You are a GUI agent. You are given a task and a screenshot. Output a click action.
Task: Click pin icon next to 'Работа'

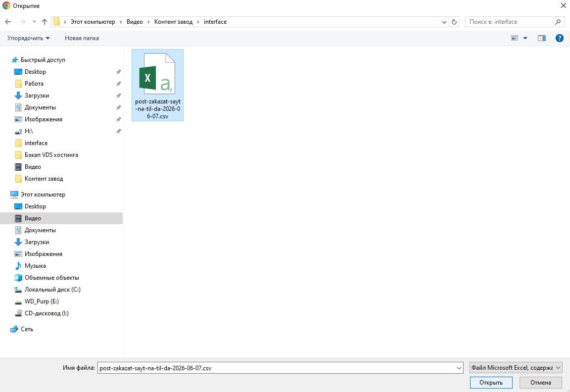coord(119,84)
